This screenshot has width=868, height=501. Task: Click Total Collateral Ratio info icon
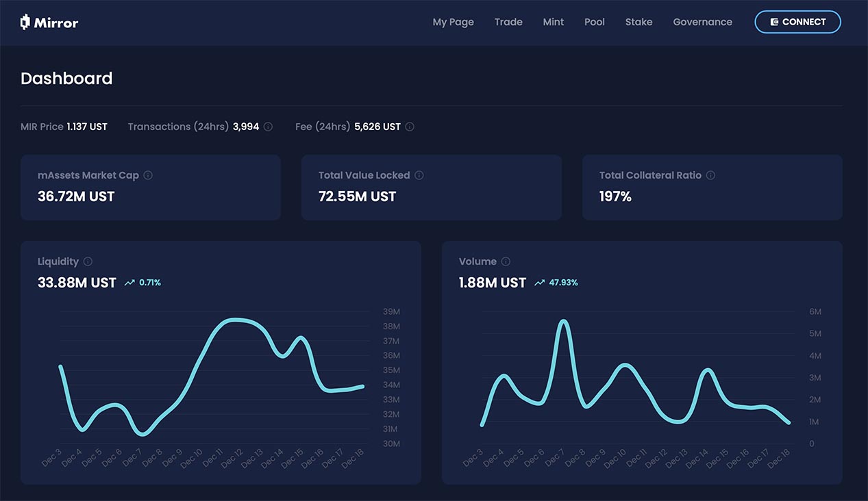click(x=710, y=175)
